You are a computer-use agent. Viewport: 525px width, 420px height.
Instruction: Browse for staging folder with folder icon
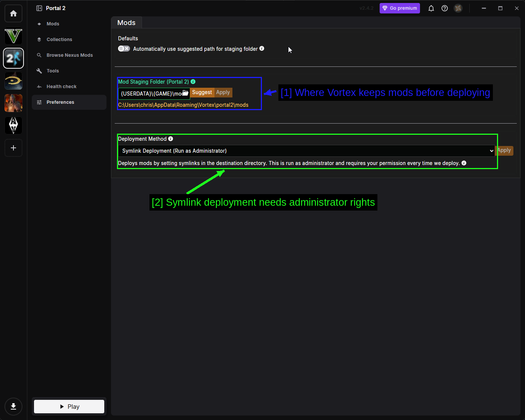point(185,93)
